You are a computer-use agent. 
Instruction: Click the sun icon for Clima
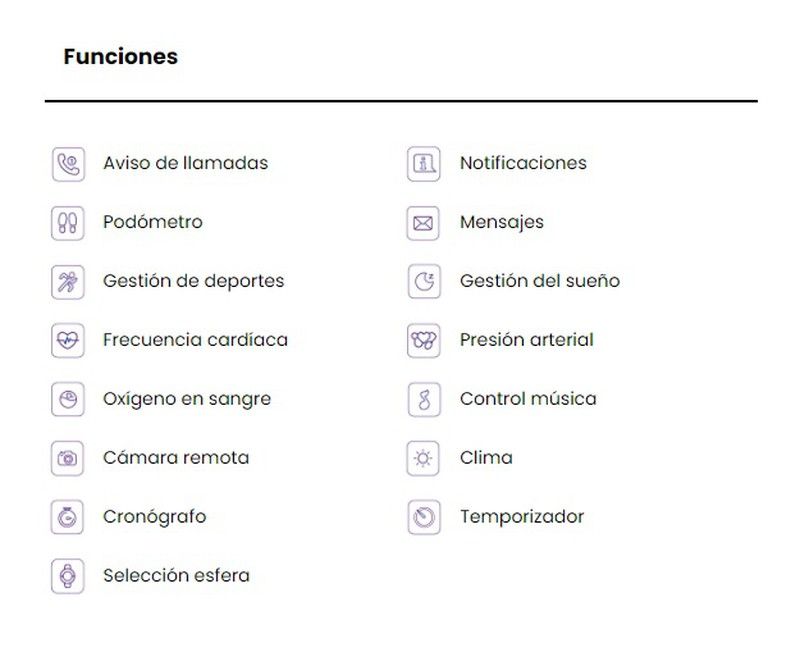pos(424,459)
